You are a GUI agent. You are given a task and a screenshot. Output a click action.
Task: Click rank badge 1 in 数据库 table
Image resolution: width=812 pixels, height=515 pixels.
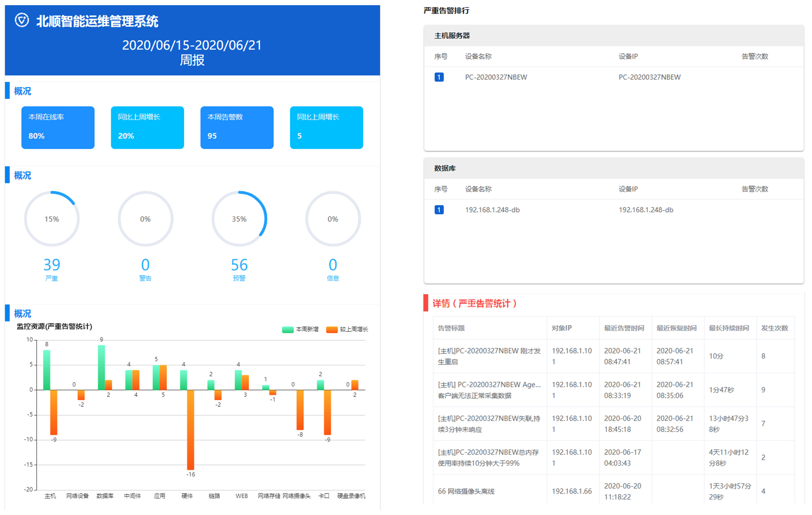tap(439, 210)
